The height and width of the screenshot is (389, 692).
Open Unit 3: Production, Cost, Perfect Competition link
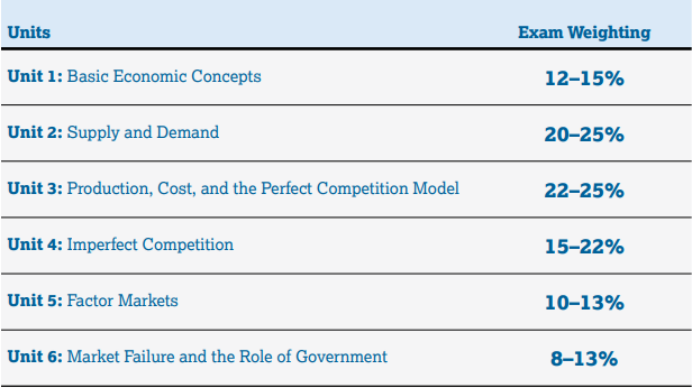(233, 189)
